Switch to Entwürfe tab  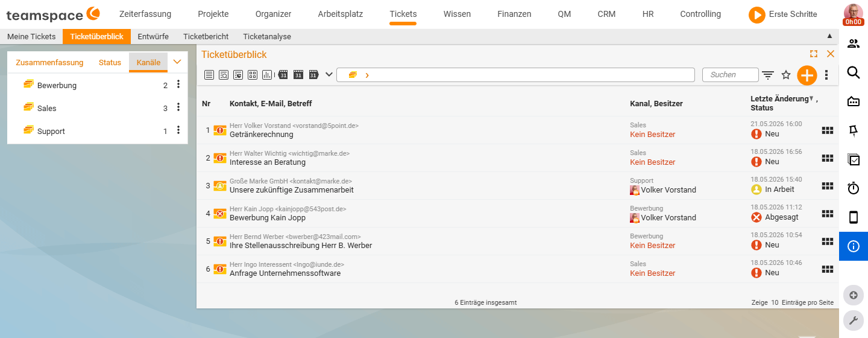(153, 36)
